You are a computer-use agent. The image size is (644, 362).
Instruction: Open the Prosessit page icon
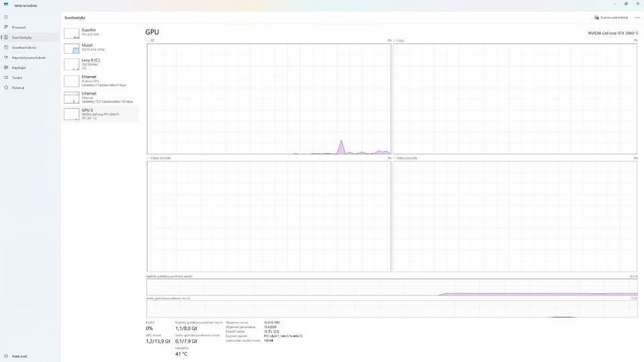pyautogui.click(x=6, y=27)
